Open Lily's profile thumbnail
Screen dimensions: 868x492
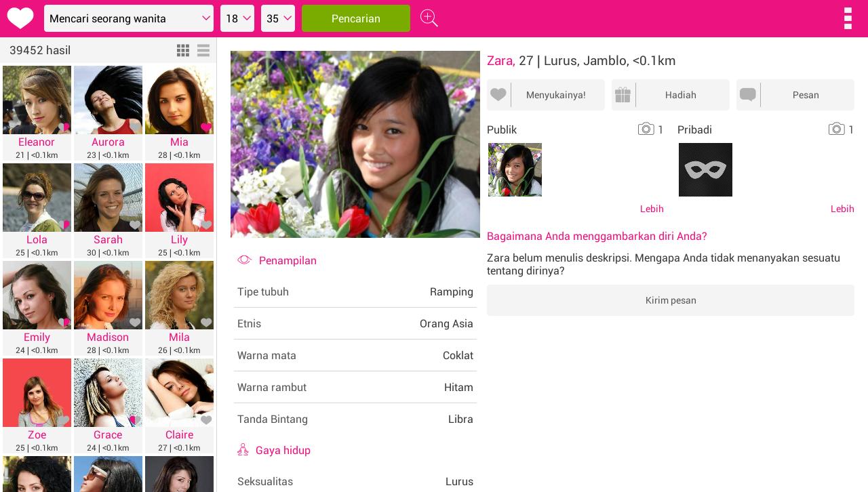point(179,197)
